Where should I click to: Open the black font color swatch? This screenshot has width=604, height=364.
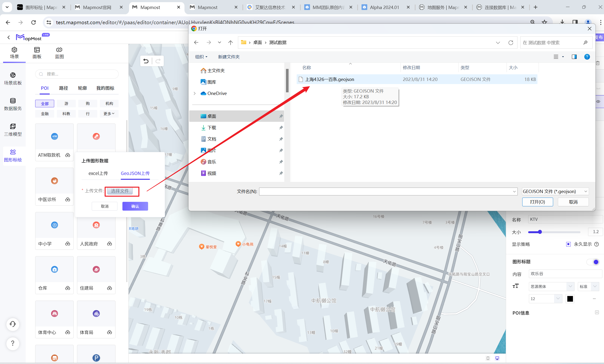point(570,299)
